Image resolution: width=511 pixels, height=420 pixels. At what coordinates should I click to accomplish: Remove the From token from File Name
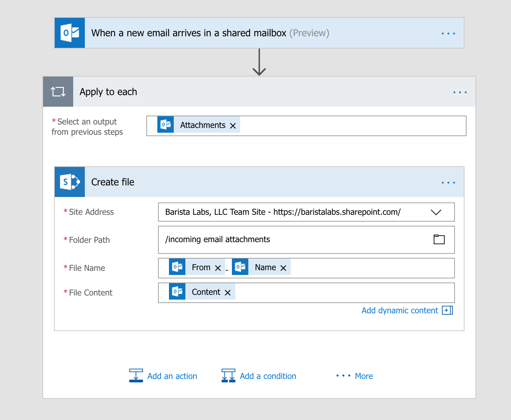click(x=218, y=268)
